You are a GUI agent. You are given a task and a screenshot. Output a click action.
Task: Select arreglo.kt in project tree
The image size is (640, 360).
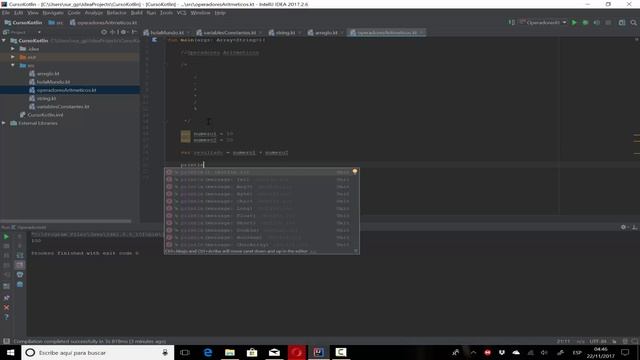coord(48,73)
